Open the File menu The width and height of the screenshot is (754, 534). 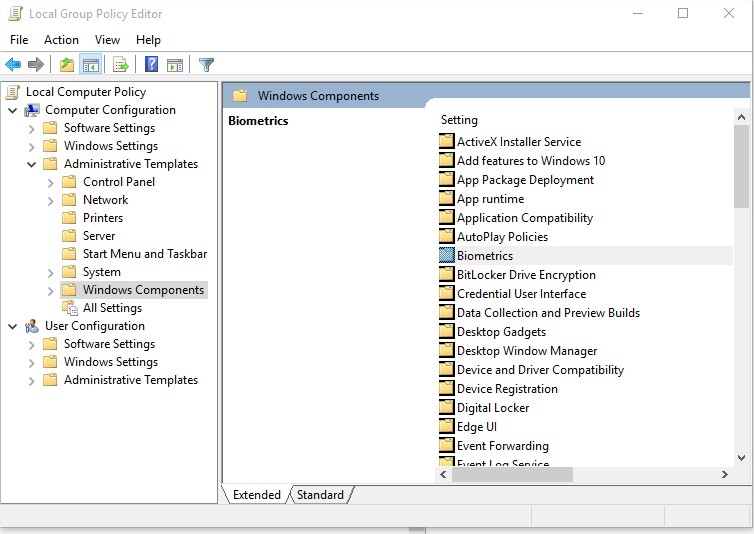point(19,40)
